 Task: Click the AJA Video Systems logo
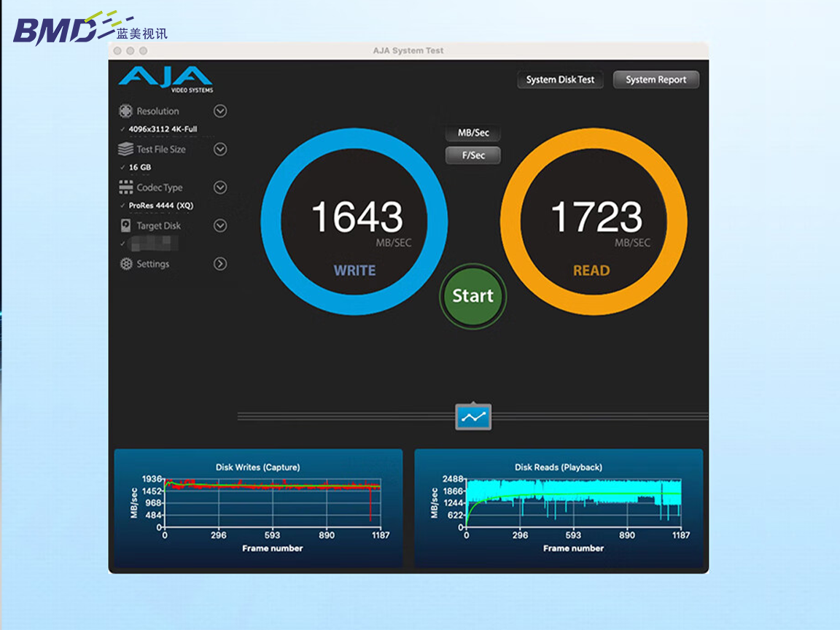coord(166,79)
